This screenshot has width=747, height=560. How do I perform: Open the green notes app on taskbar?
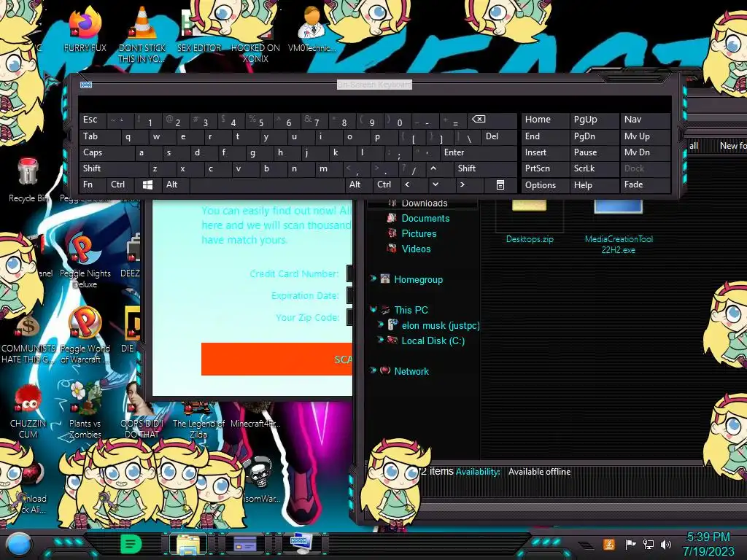pos(131,544)
